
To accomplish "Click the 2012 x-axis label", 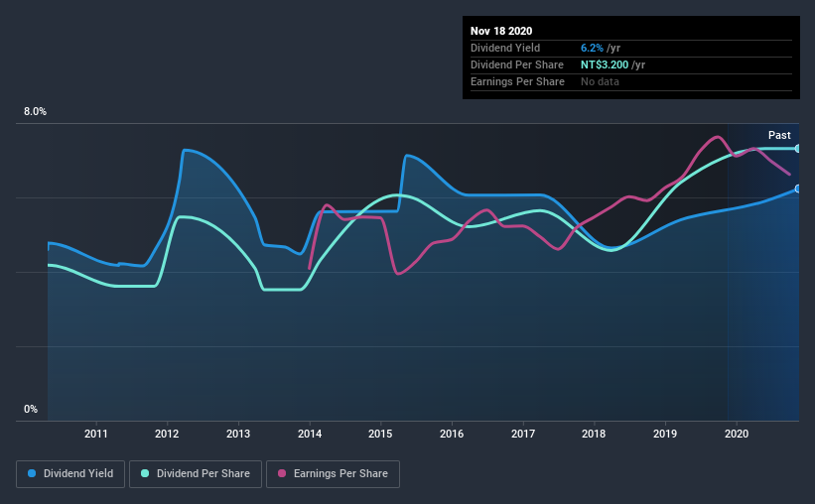I will pos(167,434).
